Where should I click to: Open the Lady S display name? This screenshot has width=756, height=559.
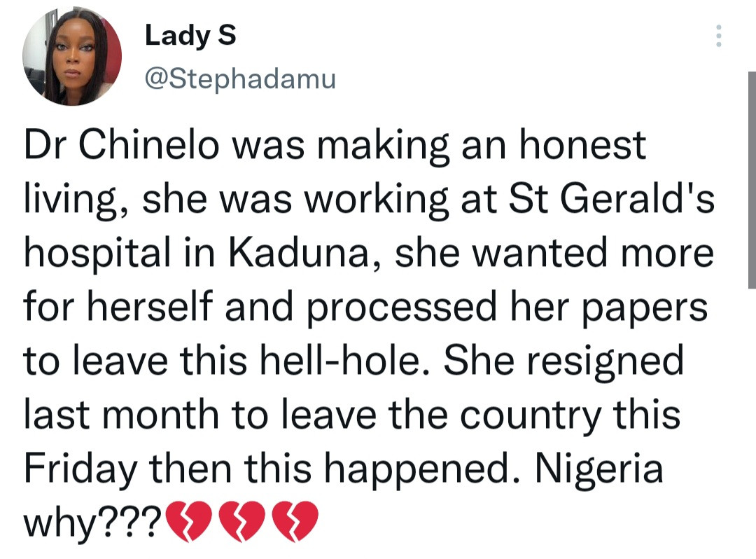190,36
